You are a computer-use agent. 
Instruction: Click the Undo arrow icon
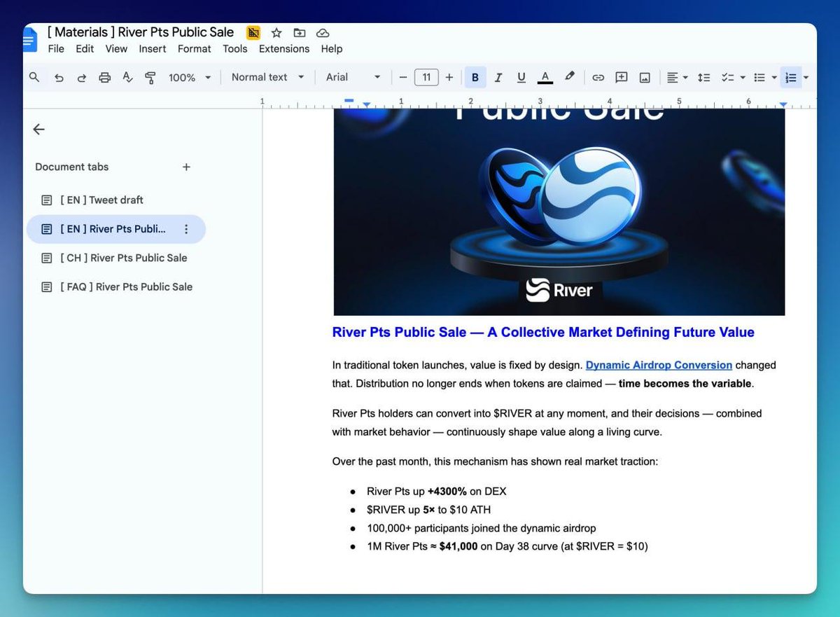[x=59, y=78]
